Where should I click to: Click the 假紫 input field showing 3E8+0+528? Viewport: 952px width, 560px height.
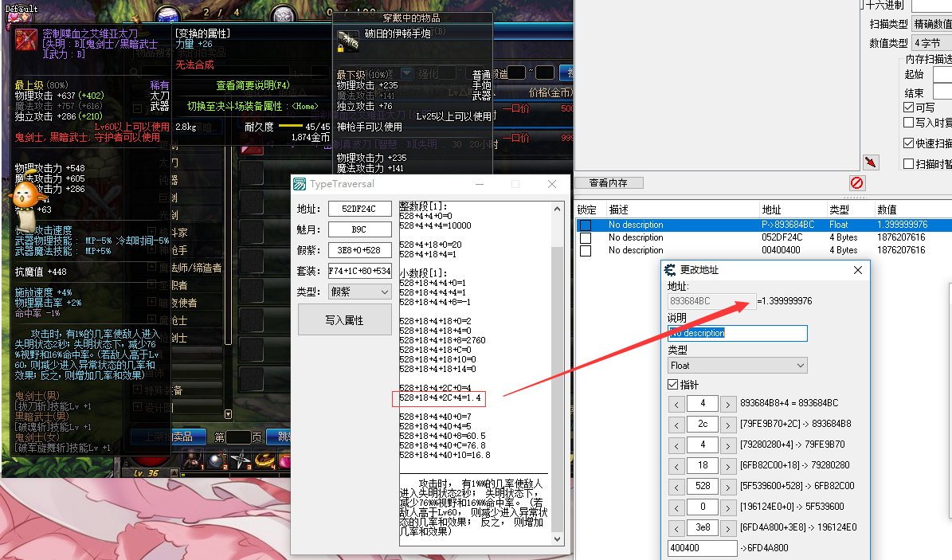[x=360, y=250]
